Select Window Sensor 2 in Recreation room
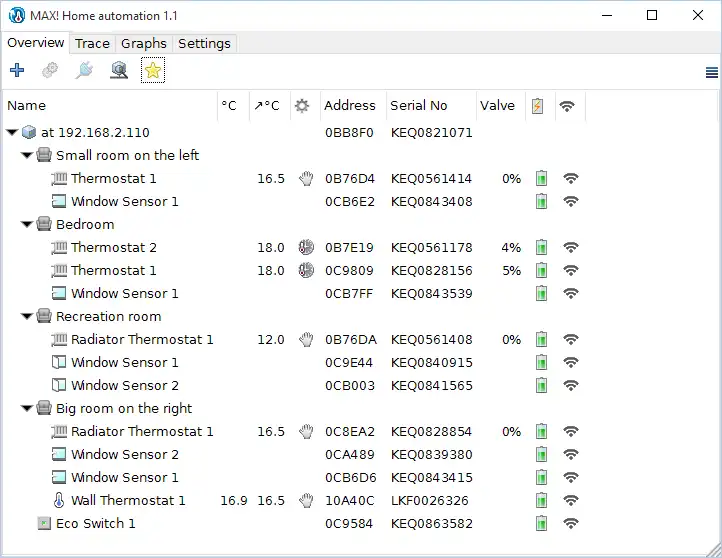Screen dimensions: 722x558 click(125, 385)
